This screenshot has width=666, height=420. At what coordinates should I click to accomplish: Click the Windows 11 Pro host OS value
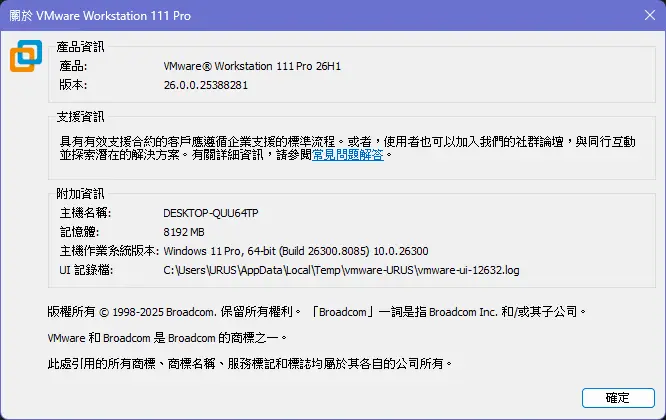pos(296,251)
